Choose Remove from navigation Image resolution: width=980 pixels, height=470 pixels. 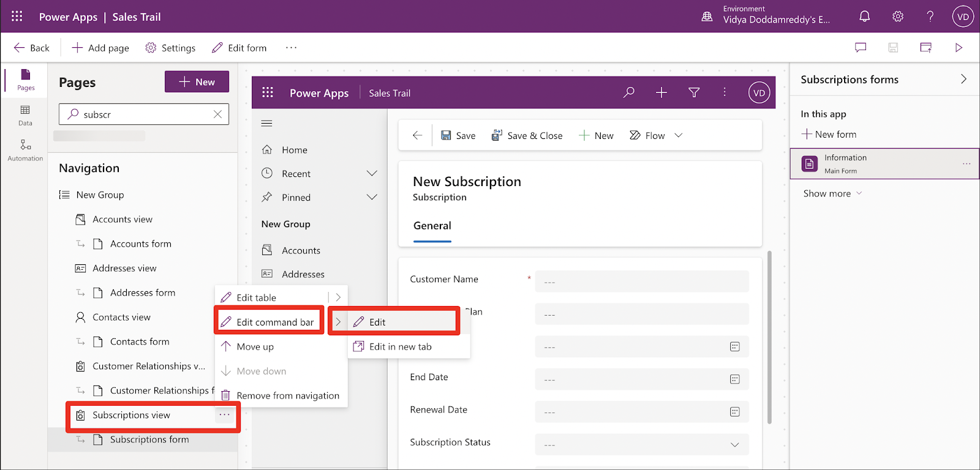tap(288, 395)
